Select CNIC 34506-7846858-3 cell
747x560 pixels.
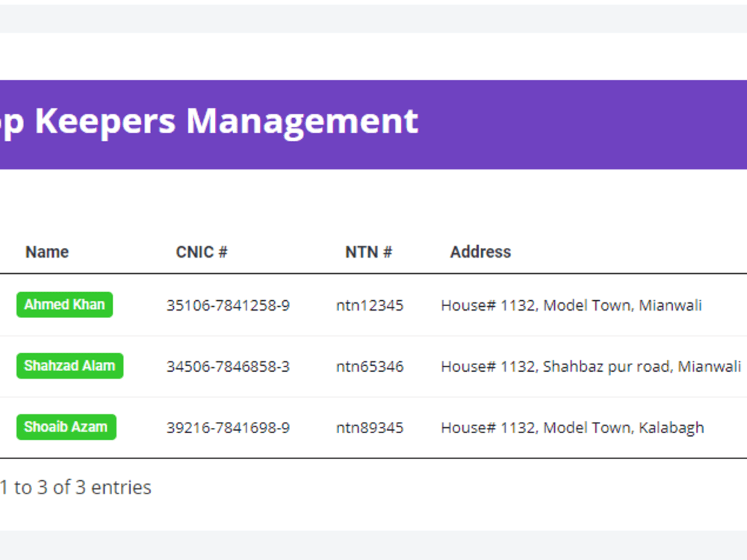point(228,367)
